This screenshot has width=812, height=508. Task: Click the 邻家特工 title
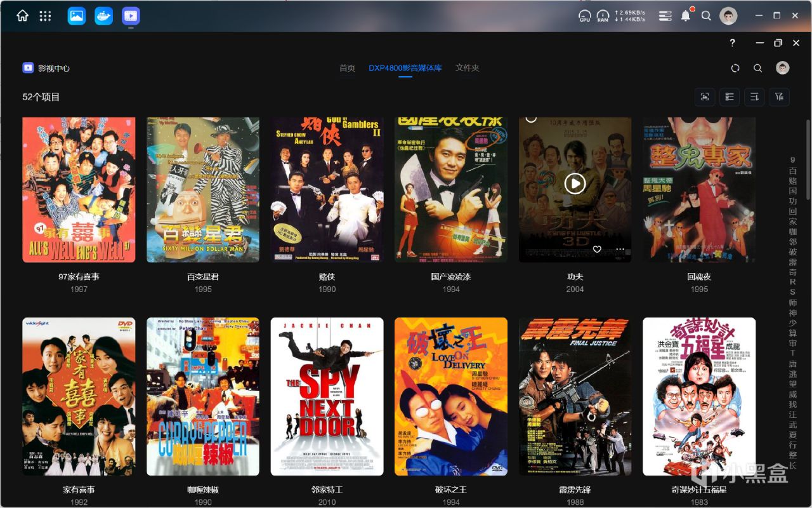click(327, 490)
